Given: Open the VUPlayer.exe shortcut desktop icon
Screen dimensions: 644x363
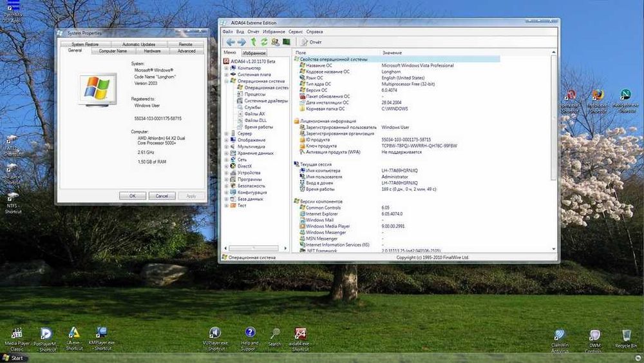Looking at the screenshot, I should tap(215, 339).
